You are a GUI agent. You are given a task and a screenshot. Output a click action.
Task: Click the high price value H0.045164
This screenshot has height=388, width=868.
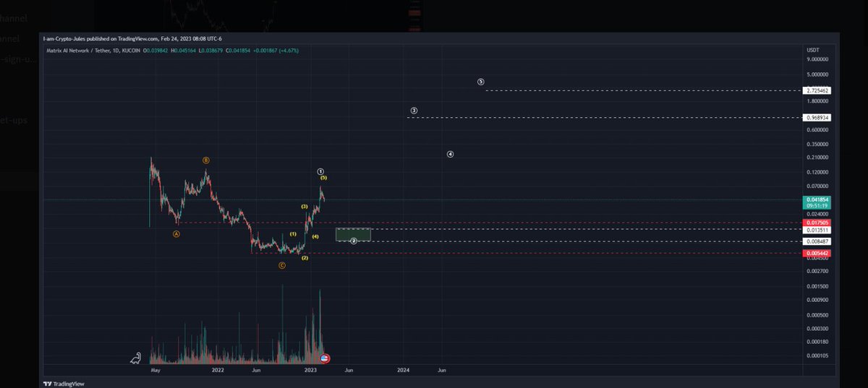point(184,51)
